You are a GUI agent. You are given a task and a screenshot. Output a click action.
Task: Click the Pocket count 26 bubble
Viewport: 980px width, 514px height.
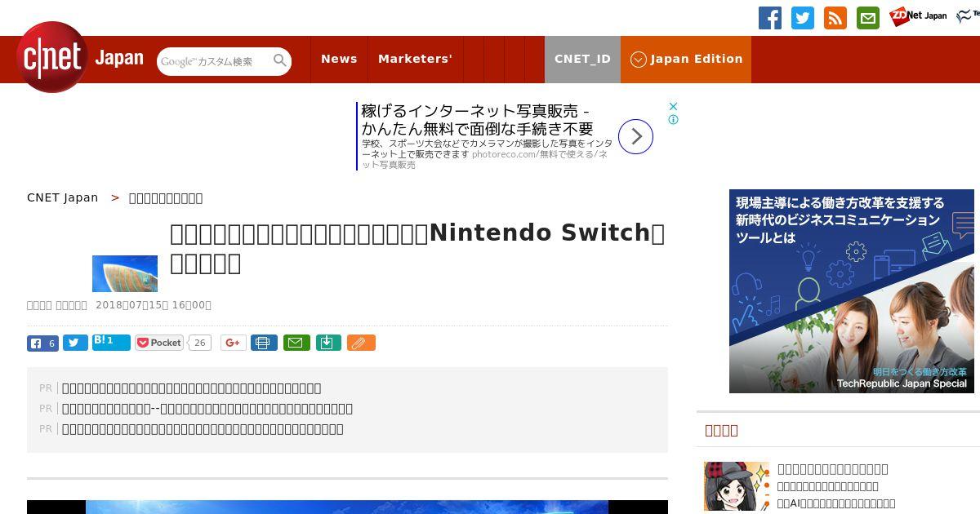tap(199, 343)
